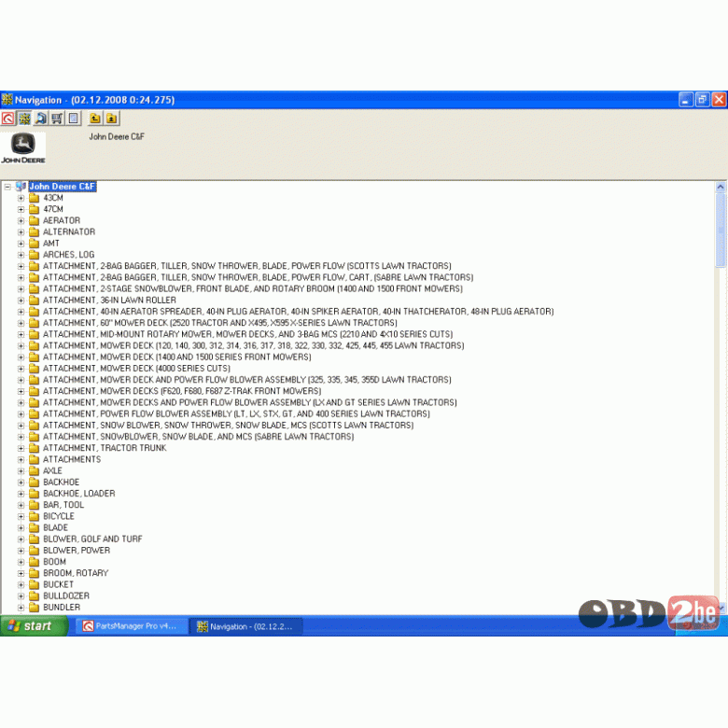Select the 47CM tree item
Image resolution: width=728 pixels, height=728 pixels.
click(x=53, y=209)
